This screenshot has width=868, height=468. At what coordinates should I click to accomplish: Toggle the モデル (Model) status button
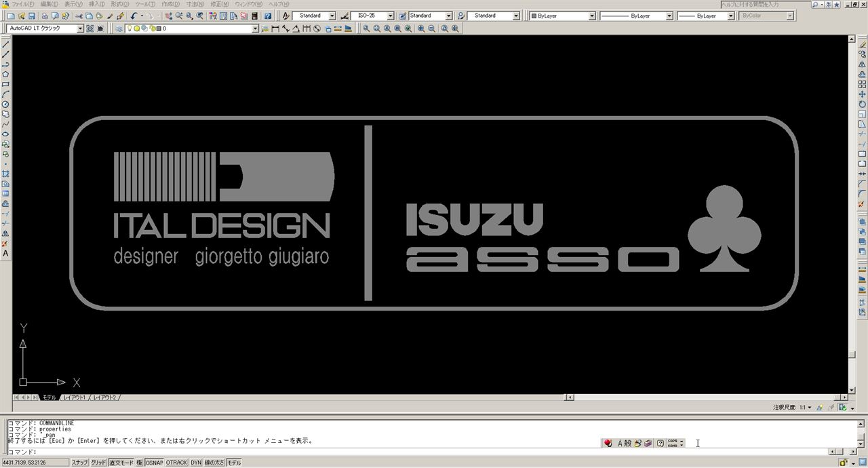click(x=234, y=463)
